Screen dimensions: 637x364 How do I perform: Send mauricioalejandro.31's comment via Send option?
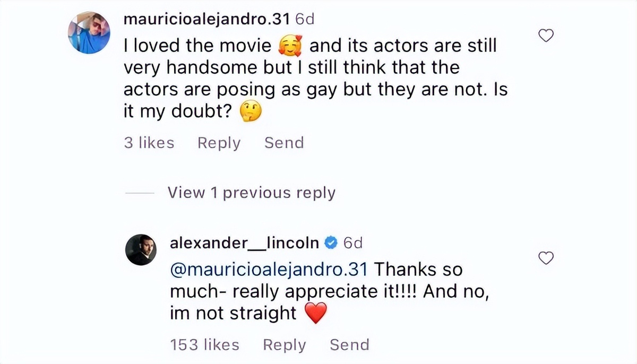click(283, 142)
